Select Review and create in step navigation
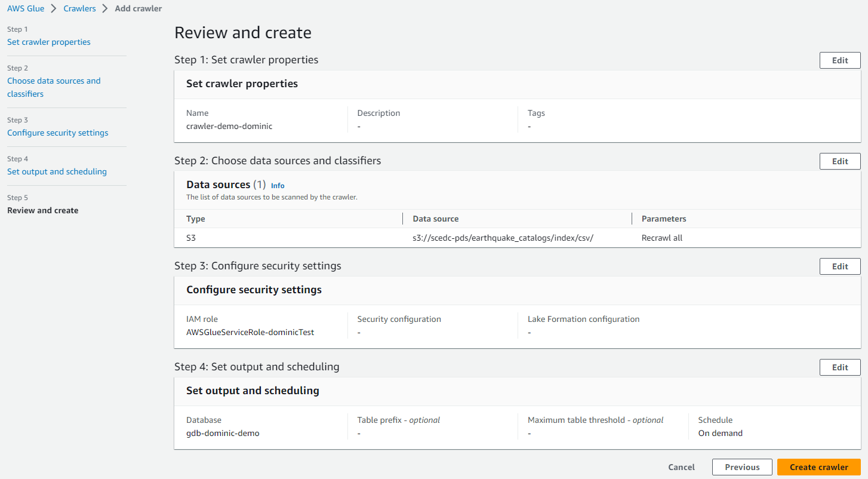The image size is (868, 479). click(x=43, y=210)
